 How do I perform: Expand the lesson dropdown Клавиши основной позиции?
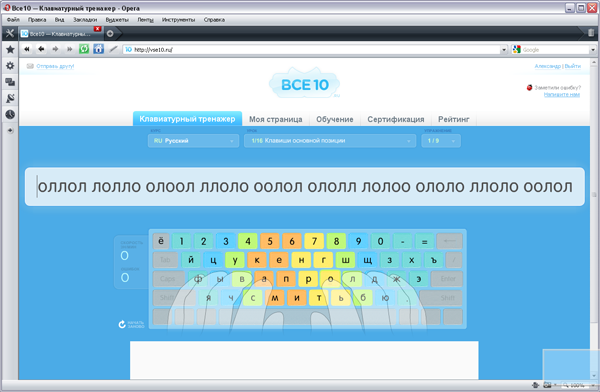coord(330,141)
